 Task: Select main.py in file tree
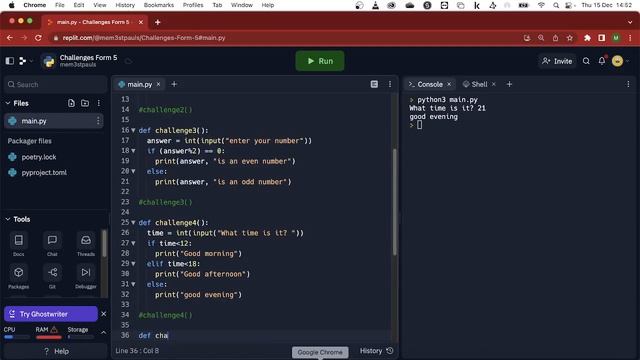pyautogui.click(x=53, y=121)
